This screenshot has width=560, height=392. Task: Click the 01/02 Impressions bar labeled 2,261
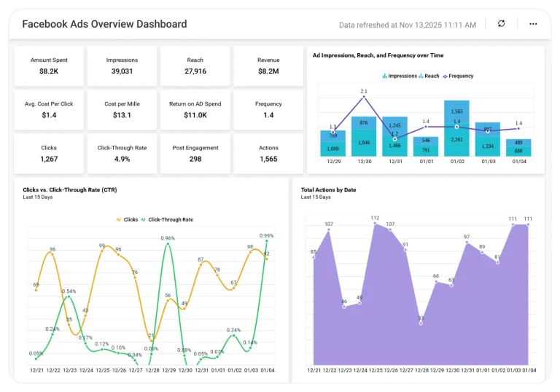(456, 141)
